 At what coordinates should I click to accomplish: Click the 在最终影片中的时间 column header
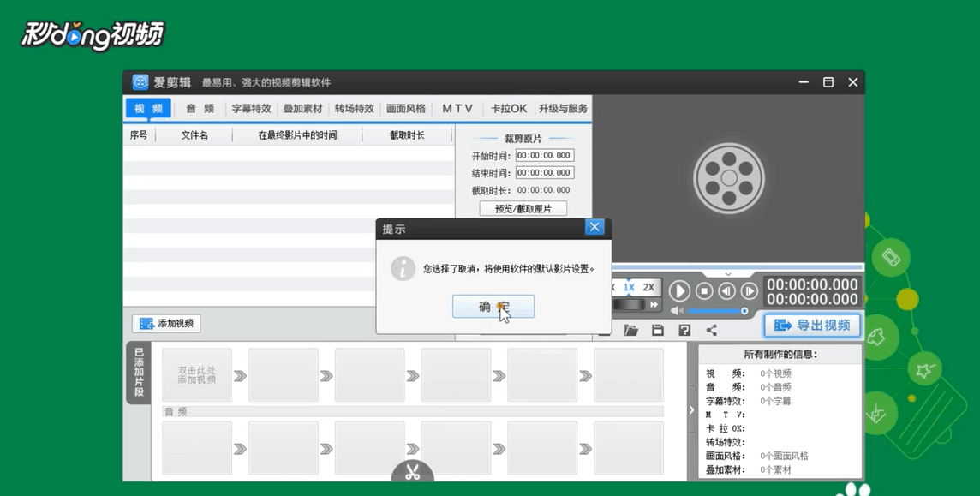[297, 135]
